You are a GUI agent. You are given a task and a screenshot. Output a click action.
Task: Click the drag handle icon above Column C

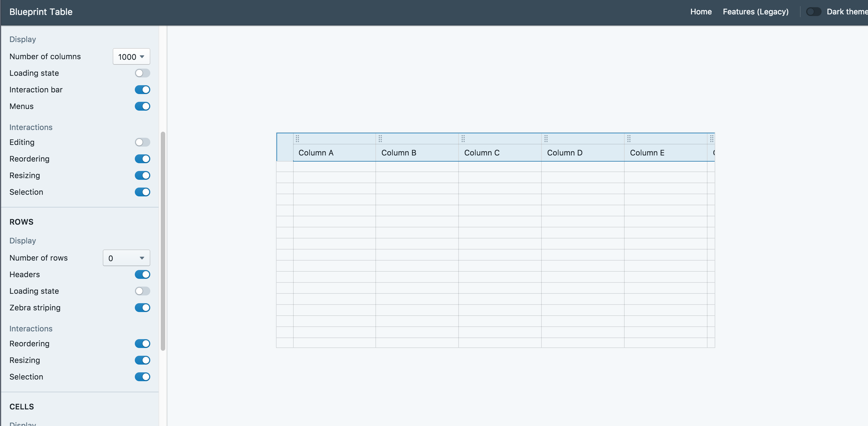pyautogui.click(x=463, y=139)
